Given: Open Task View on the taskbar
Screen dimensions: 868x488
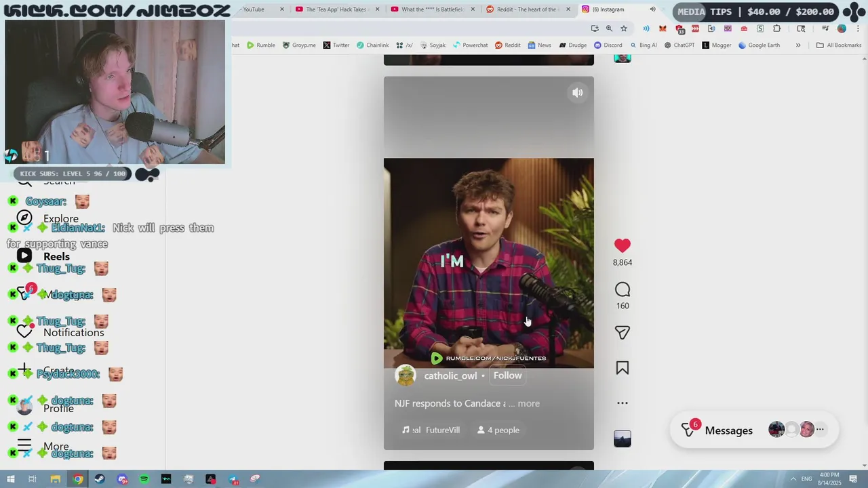Looking at the screenshot, I should (x=33, y=479).
